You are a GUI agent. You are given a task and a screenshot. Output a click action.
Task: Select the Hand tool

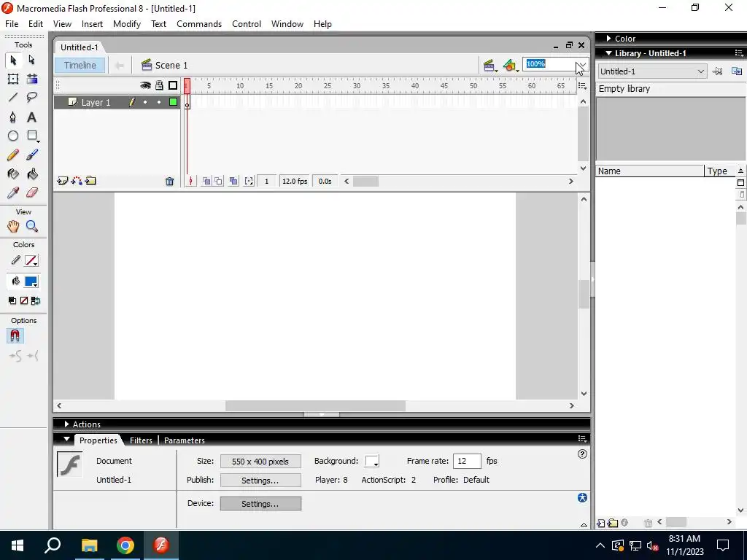[13, 227]
